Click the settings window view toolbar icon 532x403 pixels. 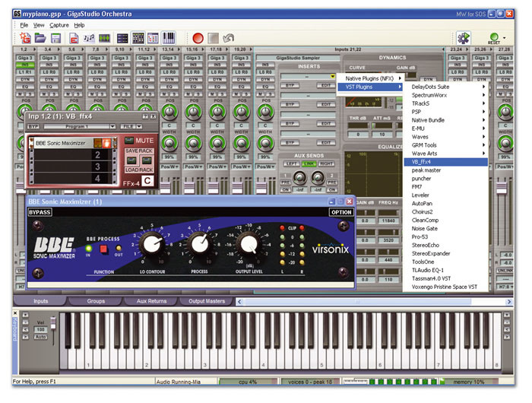(153, 38)
